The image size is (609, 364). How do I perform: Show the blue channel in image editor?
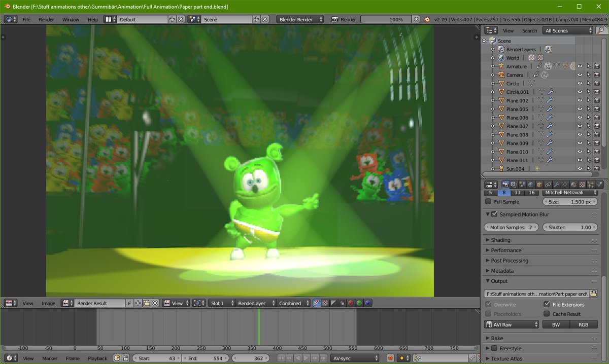point(368,303)
